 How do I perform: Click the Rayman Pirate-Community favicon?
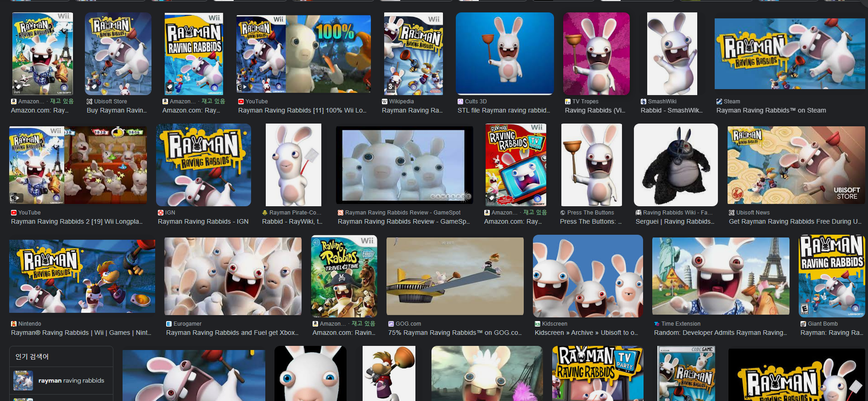tap(265, 213)
